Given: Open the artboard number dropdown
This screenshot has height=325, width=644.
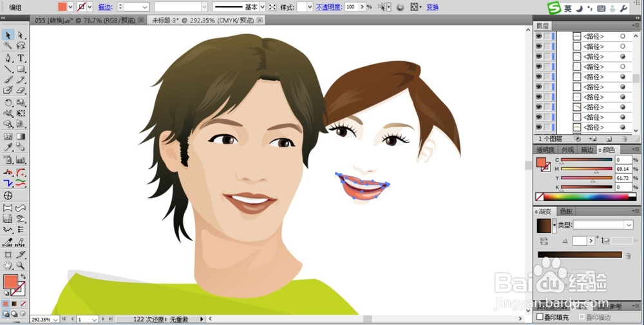Looking at the screenshot, I should click(94, 320).
